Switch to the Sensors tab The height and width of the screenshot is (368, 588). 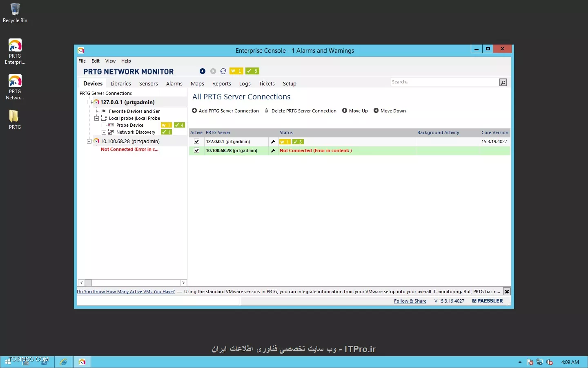coord(149,83)
